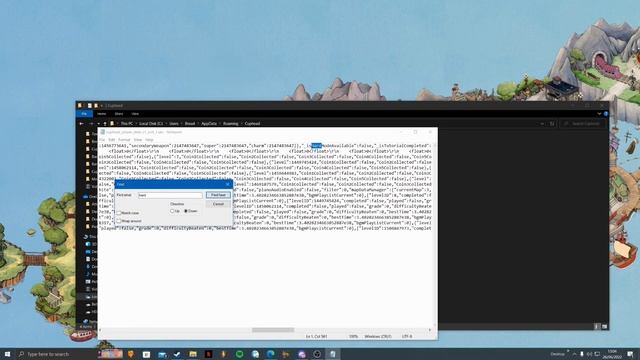Switch to View ribbon tab in File Explorer

point(135,114)
